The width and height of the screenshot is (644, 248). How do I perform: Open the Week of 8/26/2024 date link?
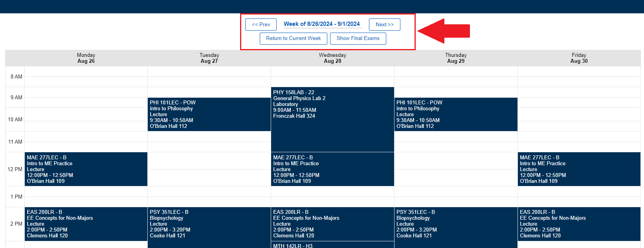(x=322, y=24)
